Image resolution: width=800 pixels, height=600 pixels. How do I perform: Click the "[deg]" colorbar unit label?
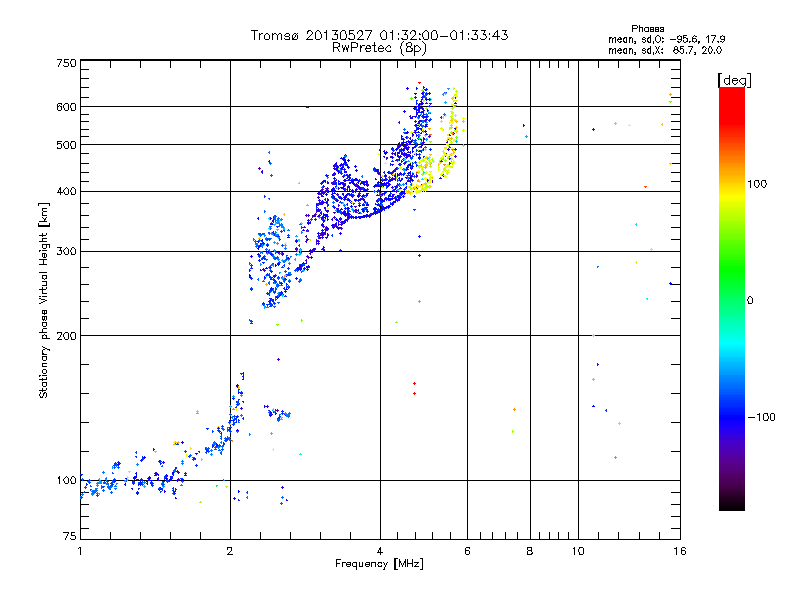(x=734, y=80)
